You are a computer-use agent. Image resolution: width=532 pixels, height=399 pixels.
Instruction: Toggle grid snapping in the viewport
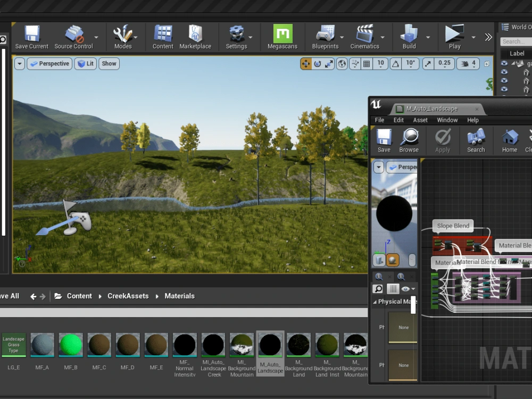point(366,64)
